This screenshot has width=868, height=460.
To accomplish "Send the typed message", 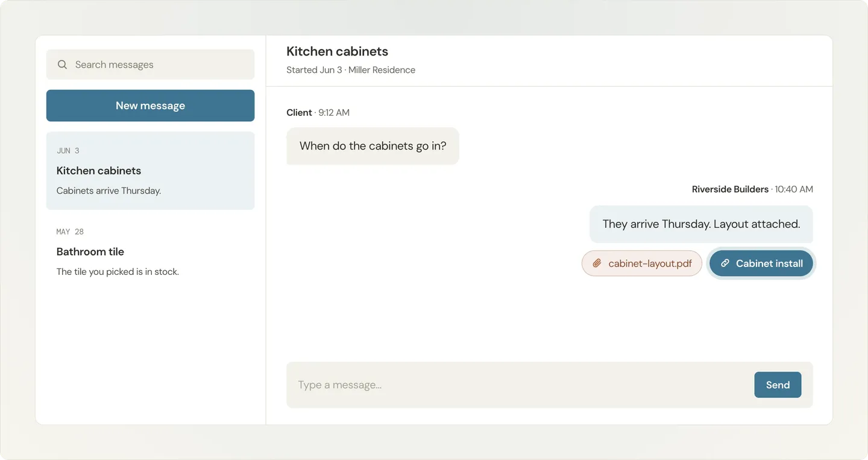I will 778,385.
